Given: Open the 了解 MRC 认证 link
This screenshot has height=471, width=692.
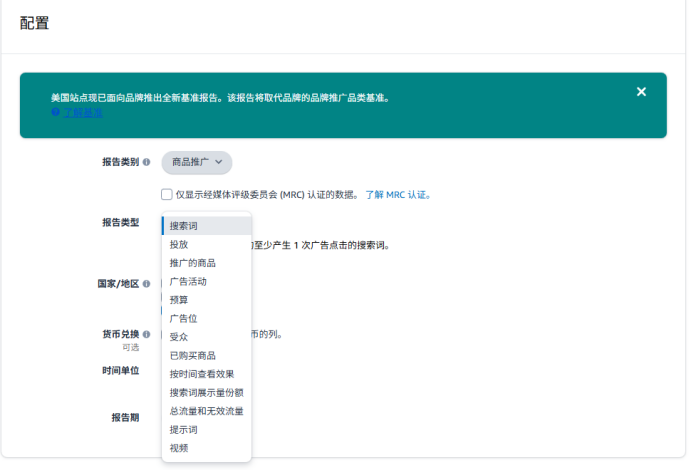Looking at the screenshot, I should click(397, 195).
